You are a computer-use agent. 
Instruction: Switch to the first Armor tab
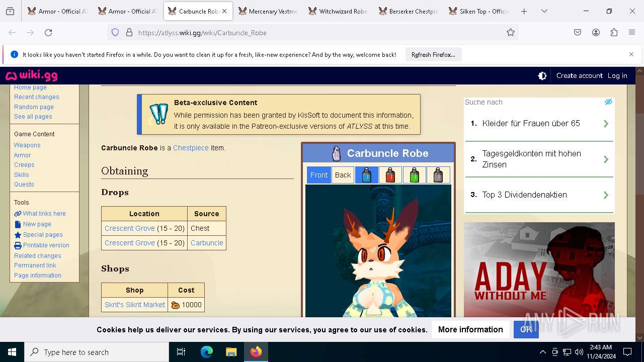(57, 11)
